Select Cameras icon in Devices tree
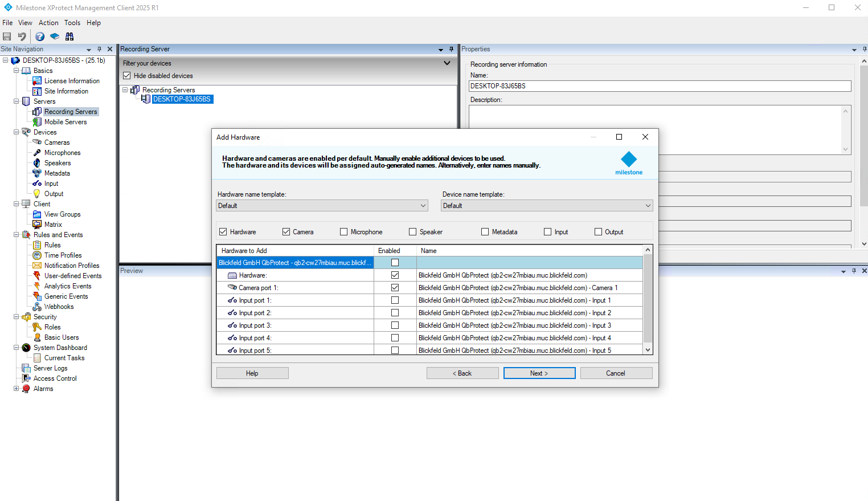868x501 pixels. [37, 142]
